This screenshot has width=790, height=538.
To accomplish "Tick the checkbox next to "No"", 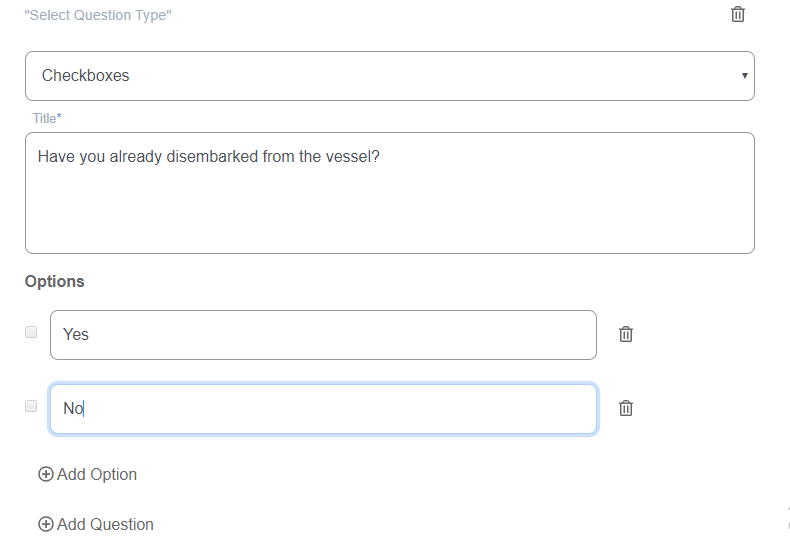I will (x=31, y=406).
